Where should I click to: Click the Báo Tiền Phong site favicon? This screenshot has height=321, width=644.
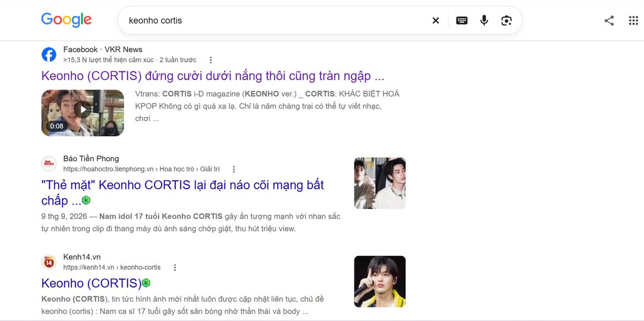click(x=49, y=164)
